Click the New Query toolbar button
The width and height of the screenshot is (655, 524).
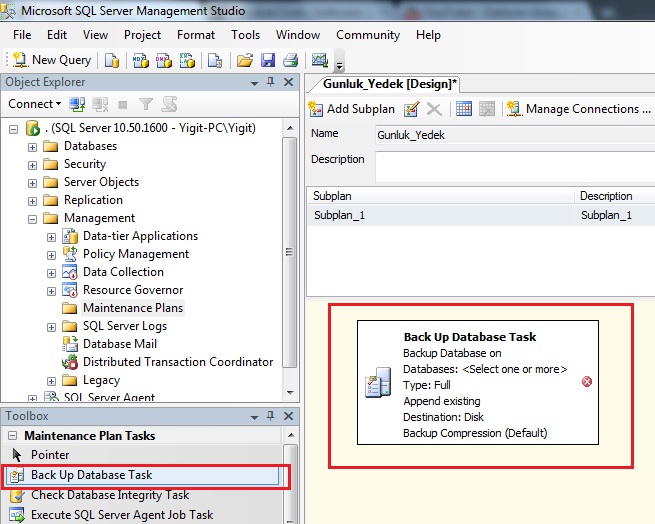(x=52, y=60)
